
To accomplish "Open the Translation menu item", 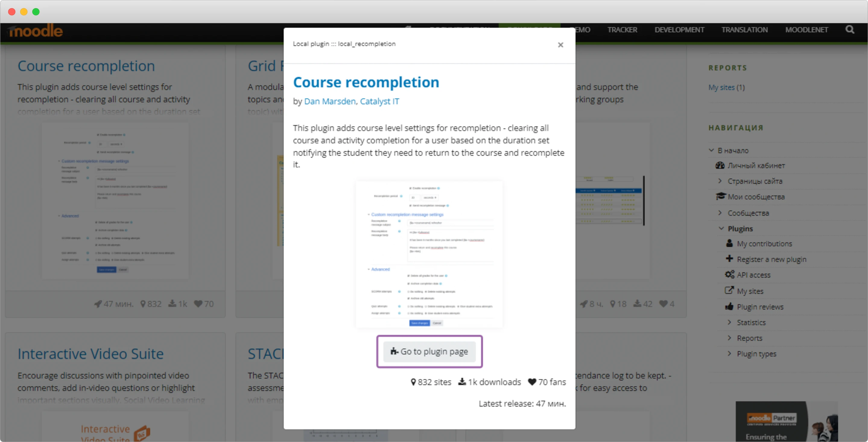I will 744,30.
